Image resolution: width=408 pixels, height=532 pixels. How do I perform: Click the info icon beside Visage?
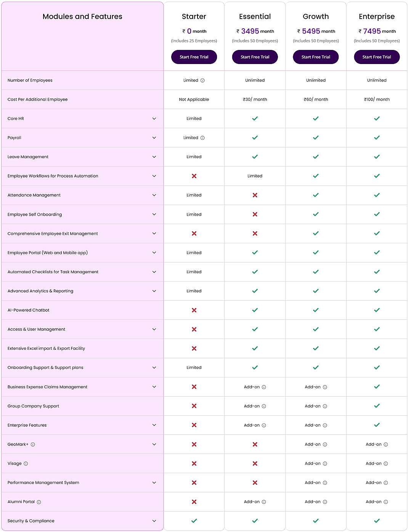click(25, 463)
